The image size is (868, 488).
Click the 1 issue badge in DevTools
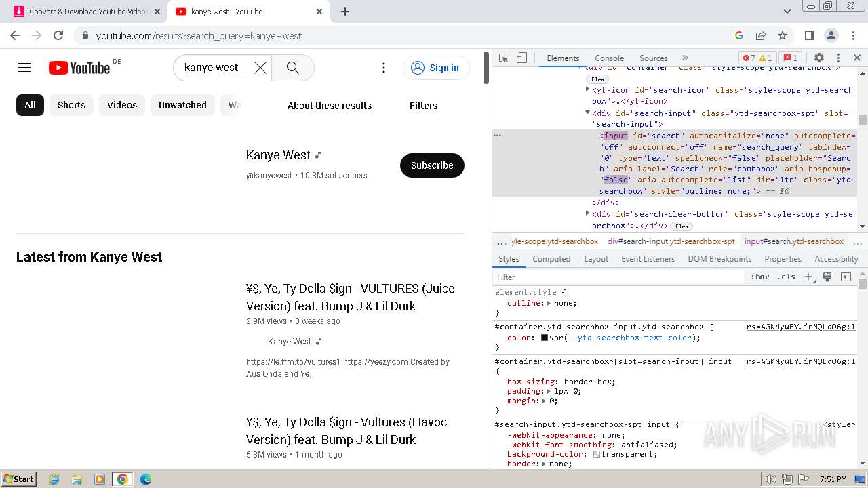point(790,58)
